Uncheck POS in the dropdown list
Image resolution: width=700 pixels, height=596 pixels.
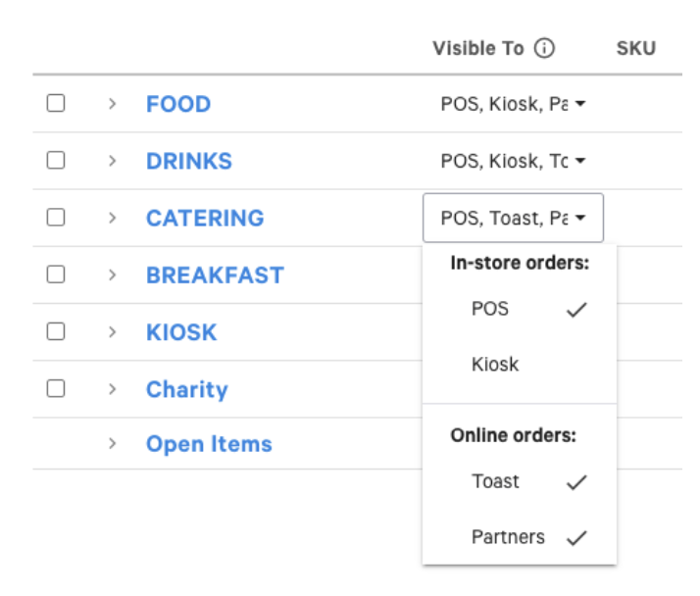tap(520, 309)
